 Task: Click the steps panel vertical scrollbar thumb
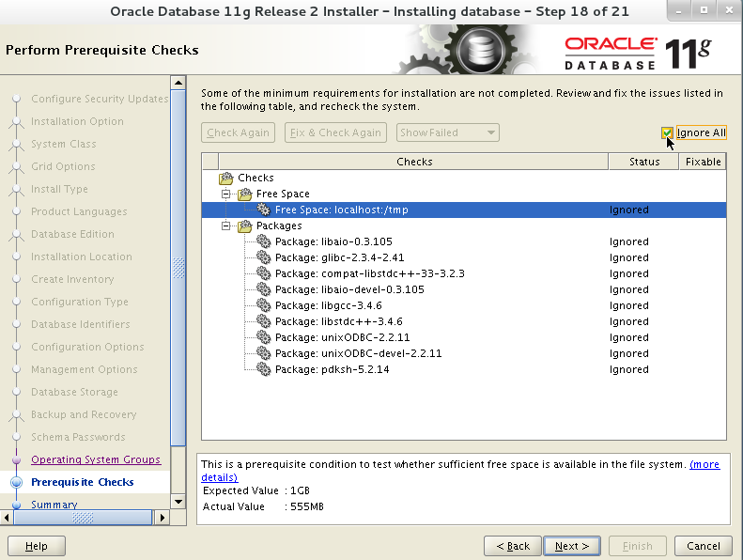tap(178, 269)
